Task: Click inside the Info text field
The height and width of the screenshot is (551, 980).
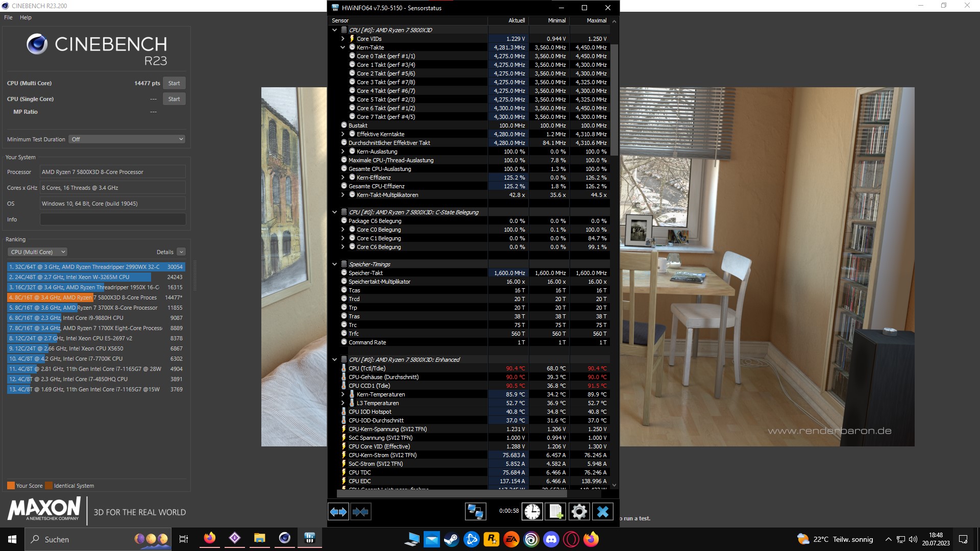Action: [112, 219]
